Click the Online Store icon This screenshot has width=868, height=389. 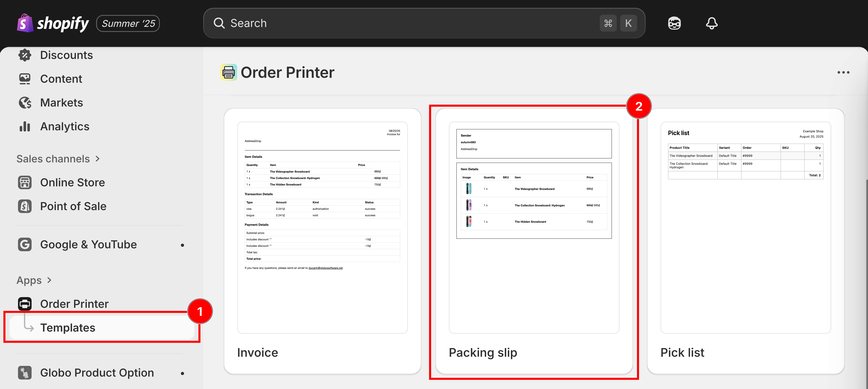point(25,182)
